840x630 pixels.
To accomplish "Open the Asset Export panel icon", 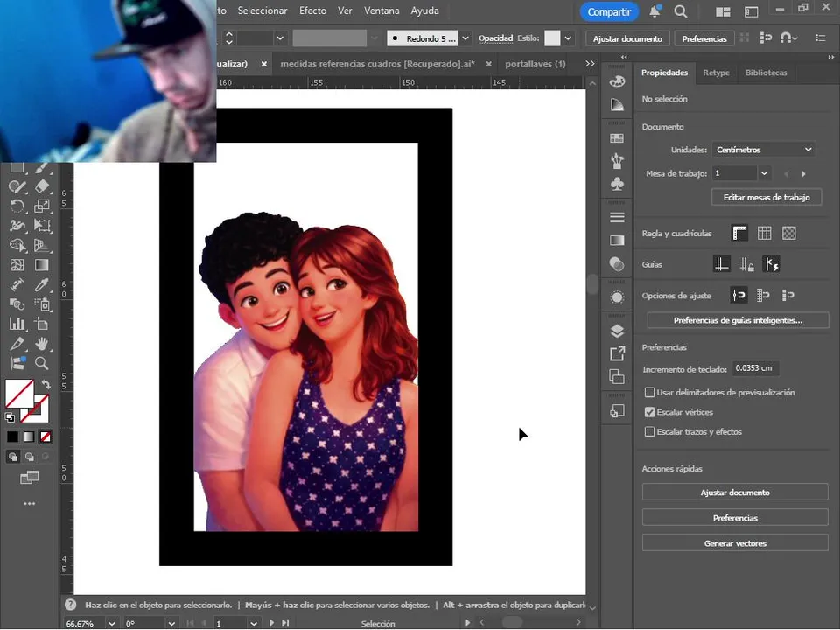I will (617, 353).
